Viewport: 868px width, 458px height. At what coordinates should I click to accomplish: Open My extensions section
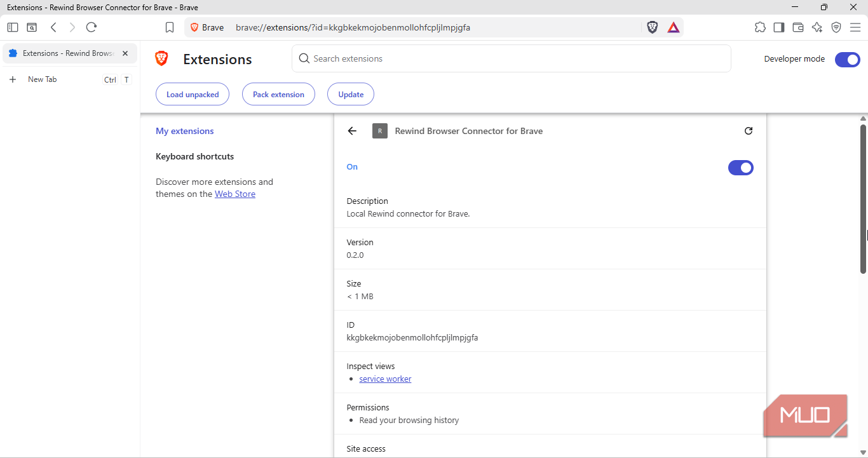tap(185, 131)
